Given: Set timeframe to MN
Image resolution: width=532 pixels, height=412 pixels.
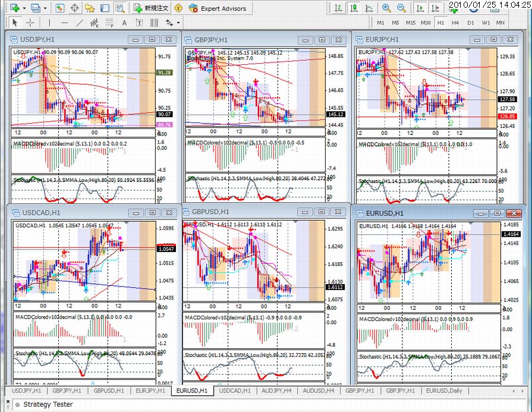Looking at the screenshot, I should point(500,23).
